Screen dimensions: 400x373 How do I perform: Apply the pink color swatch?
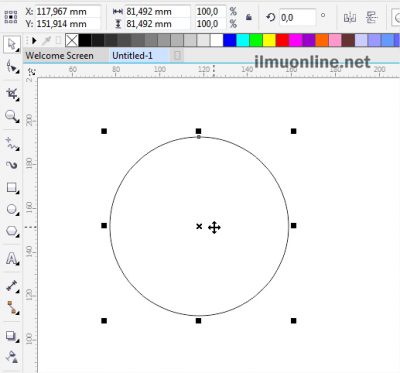pos(335,41)
